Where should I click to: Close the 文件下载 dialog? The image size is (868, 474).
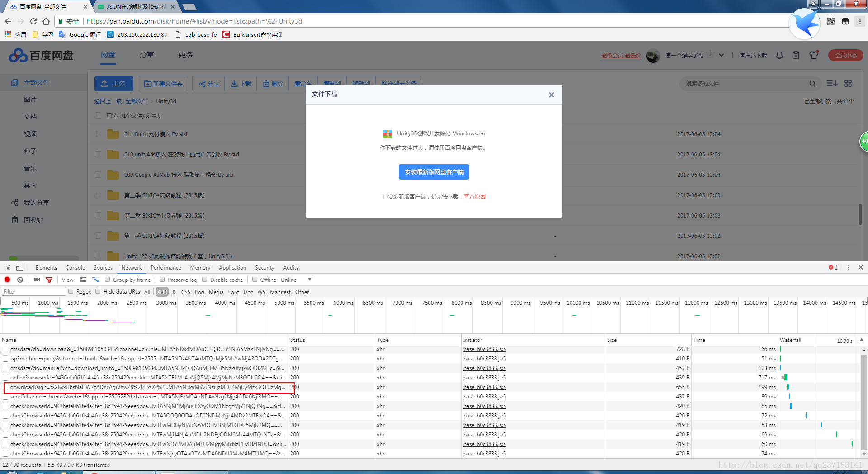pyautogui.click(x=552, y=95)
